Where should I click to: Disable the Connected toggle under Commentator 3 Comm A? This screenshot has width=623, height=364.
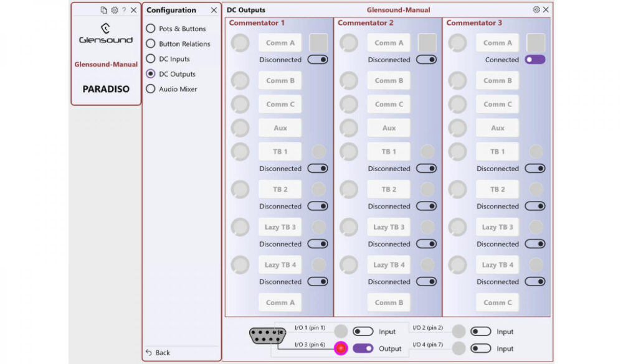point(535,60)
